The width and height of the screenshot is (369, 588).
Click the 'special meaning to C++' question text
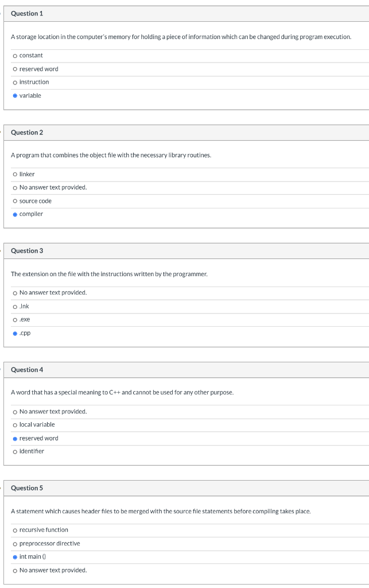122,393
